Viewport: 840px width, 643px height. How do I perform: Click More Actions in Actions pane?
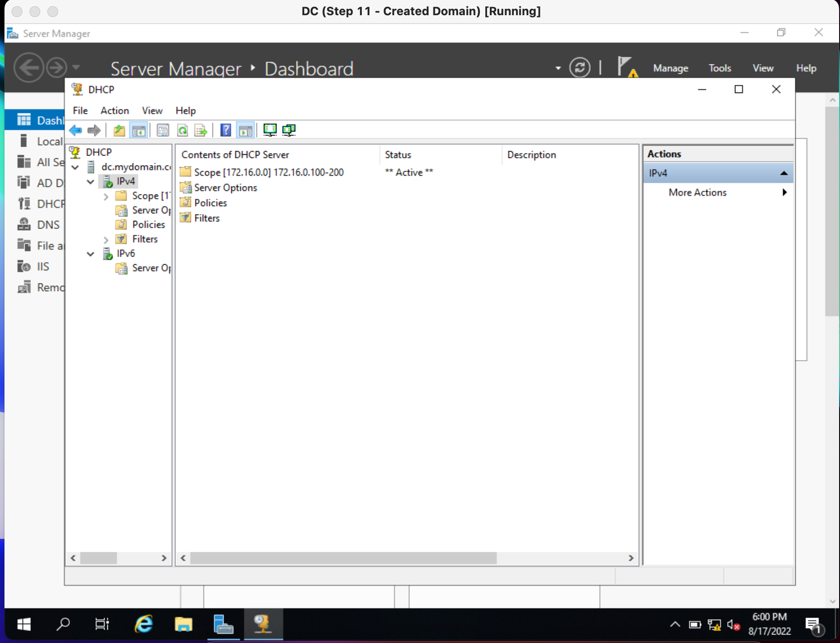697,192
